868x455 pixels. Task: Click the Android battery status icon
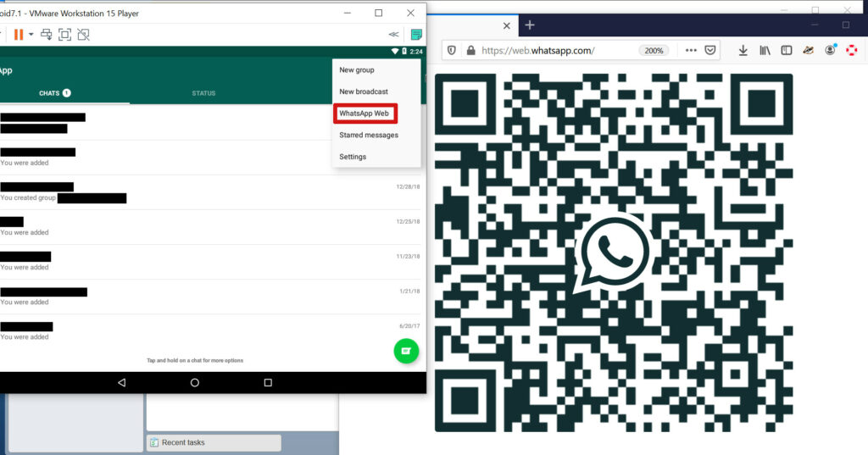(x=404, y=51)
